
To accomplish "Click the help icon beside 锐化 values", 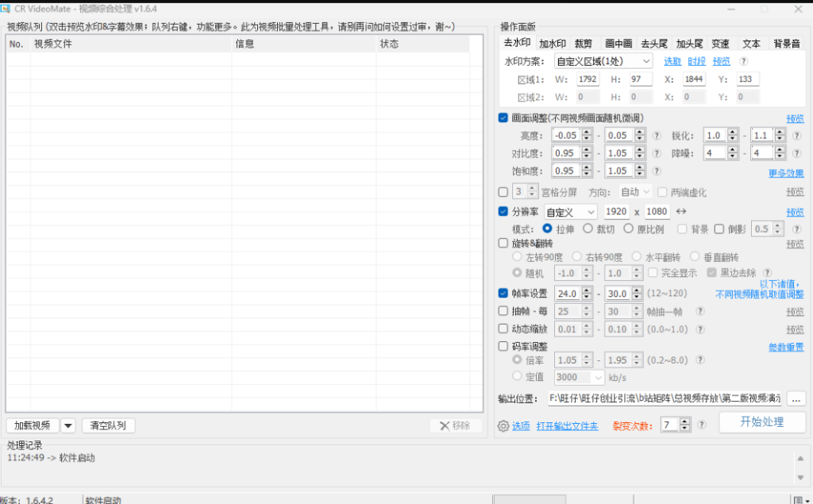I will click(x=796, y=135).
